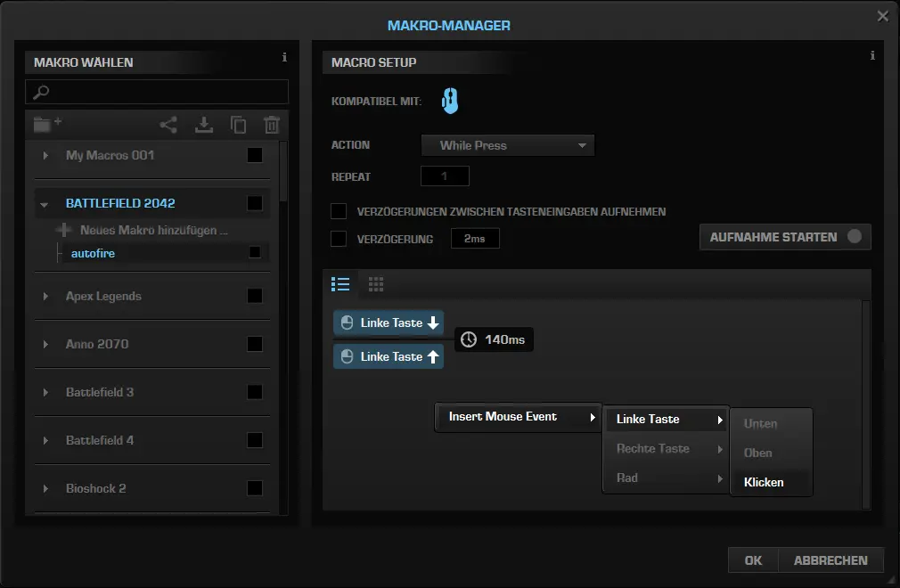Switch to grid view icon
Viewport: 900px width, 588px height.
tap(376, 284)
